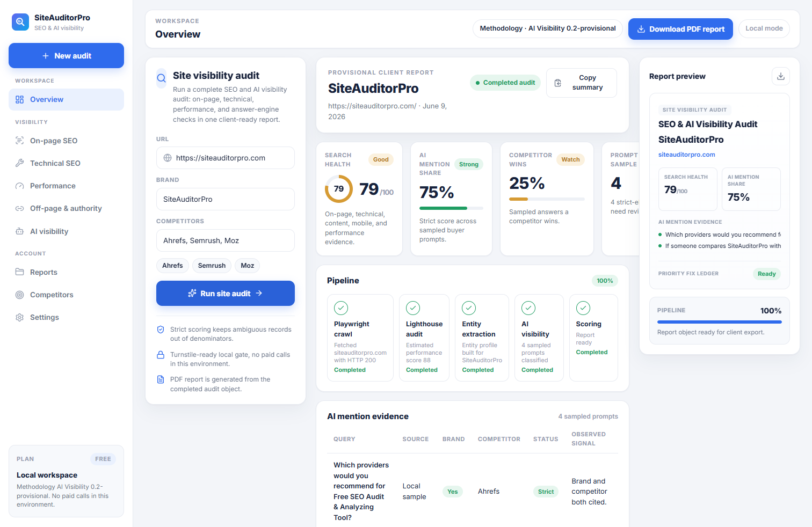
Task: Navigate to Performance section
Action: coord(66,186)
